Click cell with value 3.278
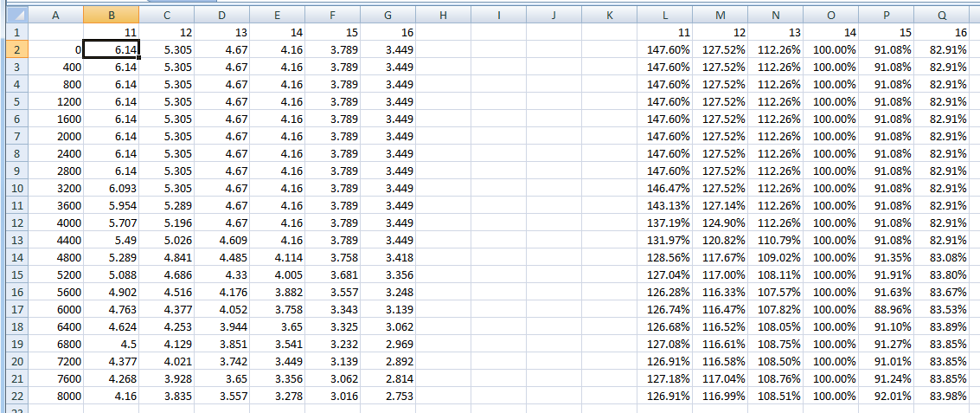This screenshot has height=413, width=980. (277, 396)
